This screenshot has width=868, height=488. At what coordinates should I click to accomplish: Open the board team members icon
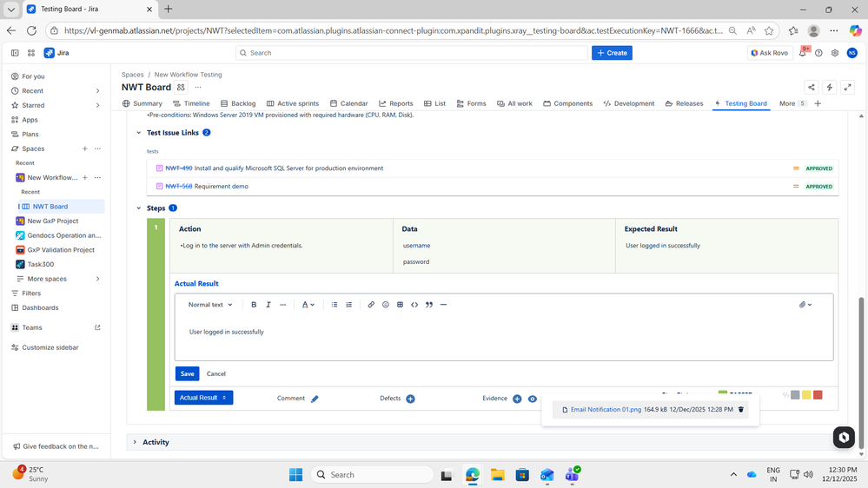pyautogui.click(x=181, y=88)
